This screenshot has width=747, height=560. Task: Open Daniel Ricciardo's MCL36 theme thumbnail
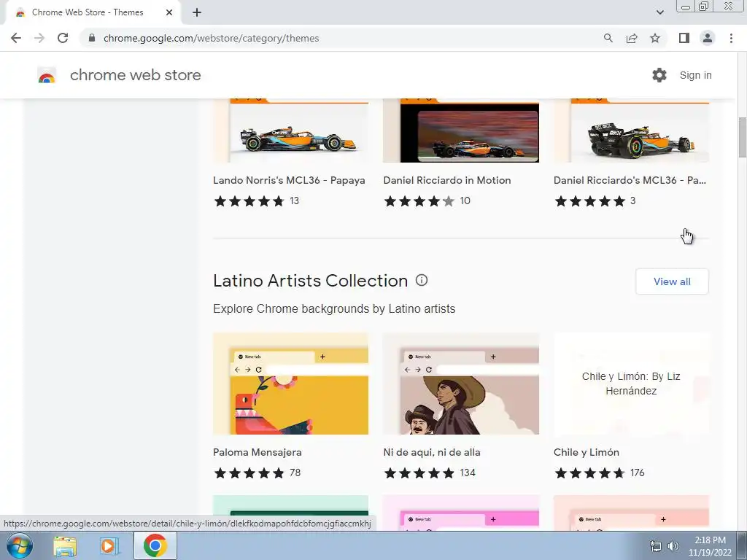(631, 131)
